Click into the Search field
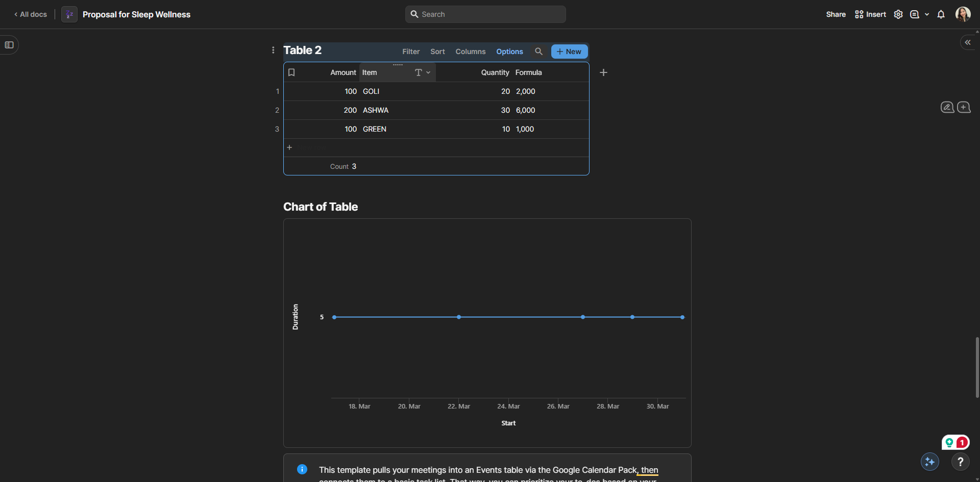 pos(485,14)
